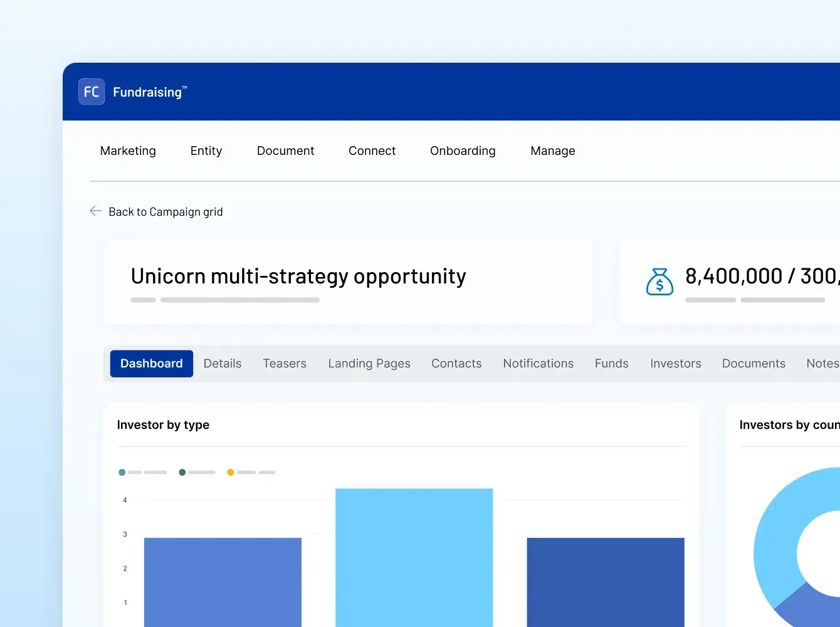Click the back arrow before Campaign grid text

(95, 211)
